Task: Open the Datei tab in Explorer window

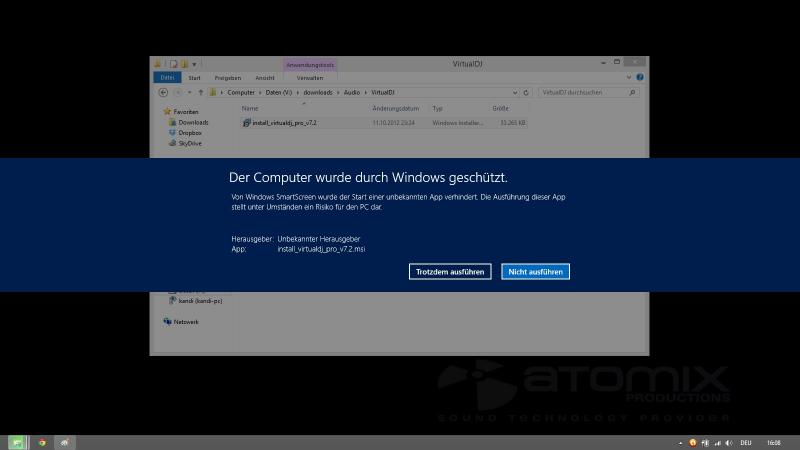Action: tap(167, 78)
